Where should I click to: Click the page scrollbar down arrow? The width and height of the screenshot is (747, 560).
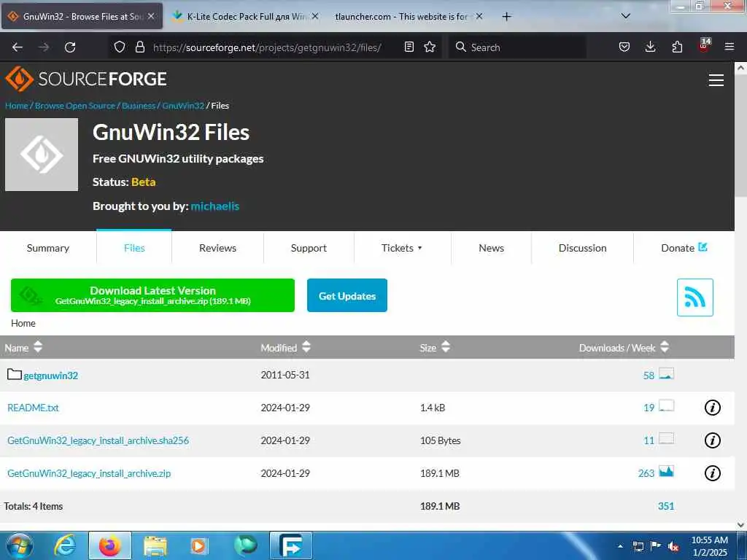point(740,525)
